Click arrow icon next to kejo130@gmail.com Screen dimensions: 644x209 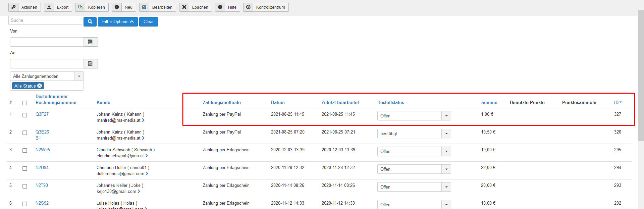click(x=139, y=191)
